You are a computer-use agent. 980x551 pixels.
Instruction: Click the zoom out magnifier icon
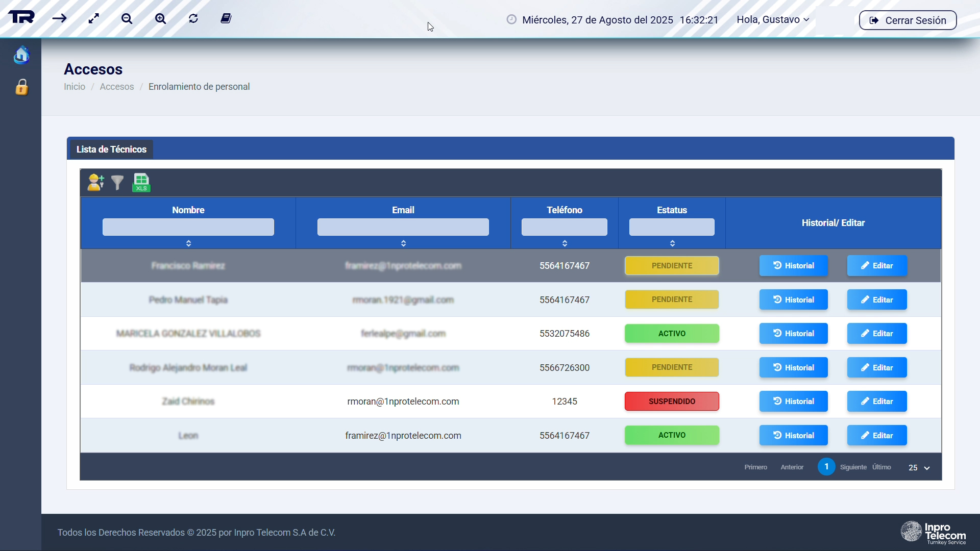point(127,18)
